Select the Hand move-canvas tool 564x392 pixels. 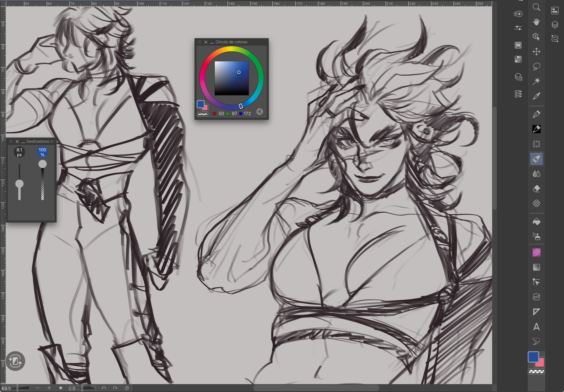click(536, 22)
